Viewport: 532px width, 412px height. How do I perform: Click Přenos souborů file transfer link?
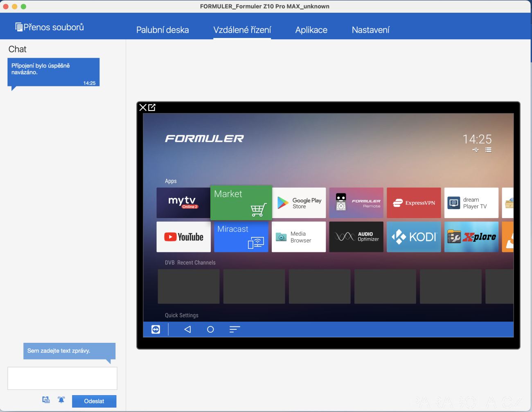tap(50, 27)
